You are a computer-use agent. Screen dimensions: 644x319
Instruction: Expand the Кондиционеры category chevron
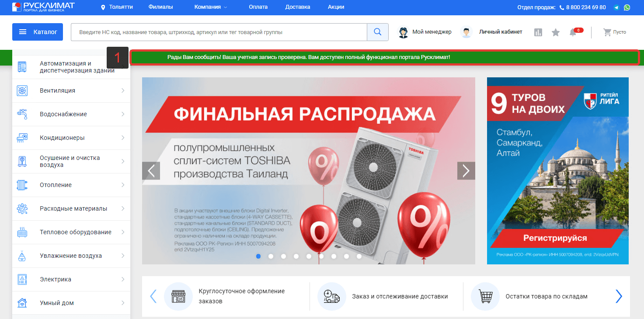pyautogui.click(x=123, y=138)
